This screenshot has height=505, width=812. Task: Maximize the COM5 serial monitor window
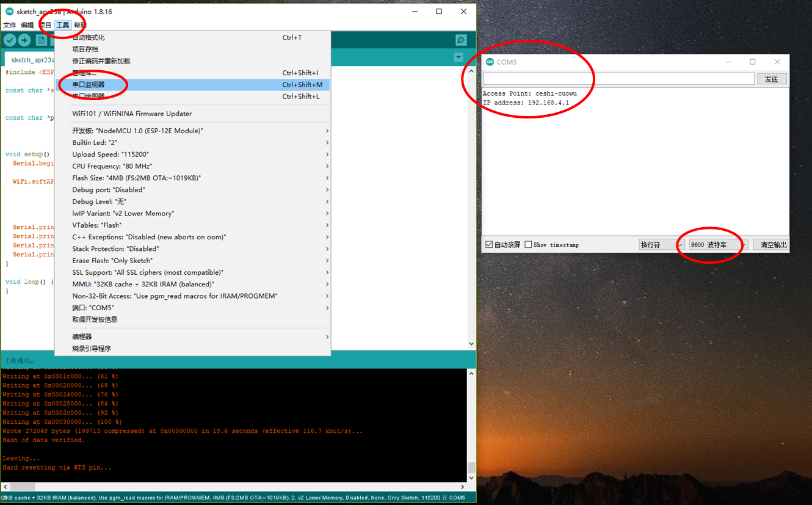pos(752,62)
